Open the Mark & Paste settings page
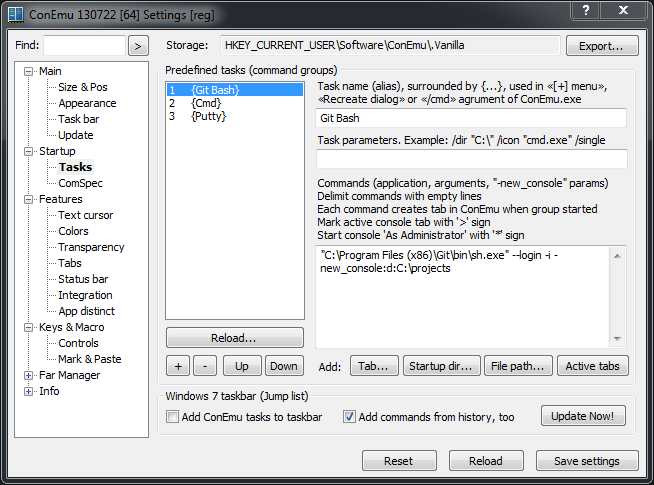The width and height of the screenshot is (654, 485). coord(90,359)
